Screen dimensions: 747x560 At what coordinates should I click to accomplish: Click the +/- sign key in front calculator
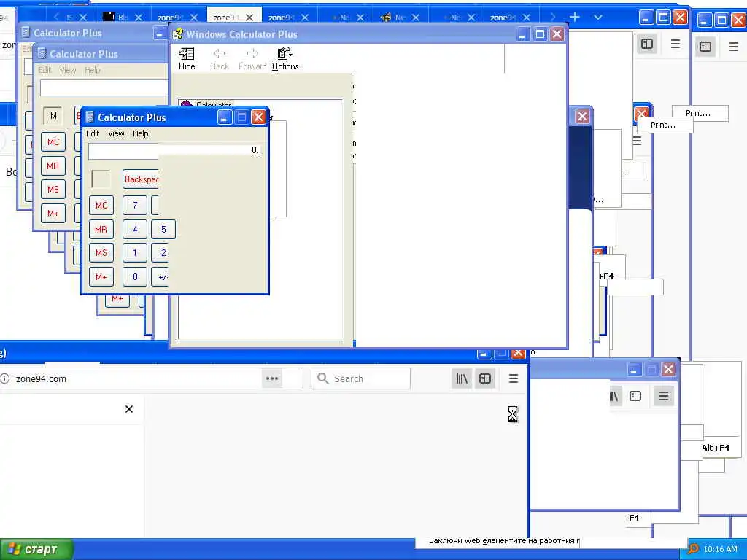[x=160, y=276]
